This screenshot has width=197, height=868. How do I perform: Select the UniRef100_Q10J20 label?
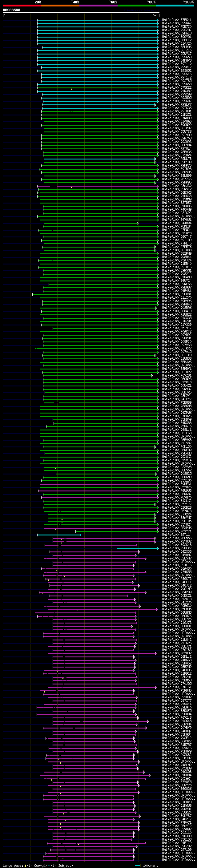(x=176, y=43)
